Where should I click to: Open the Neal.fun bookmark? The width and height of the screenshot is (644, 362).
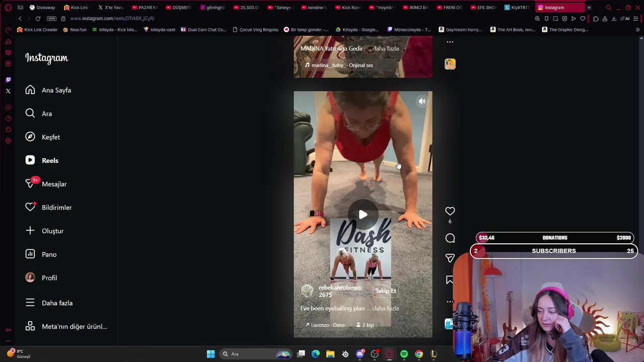[75, 30]
